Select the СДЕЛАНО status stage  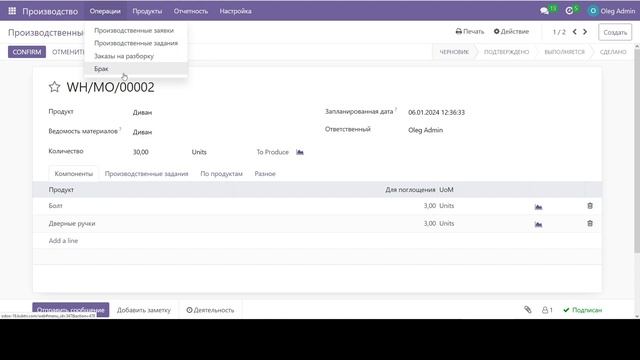click(613, 52)
